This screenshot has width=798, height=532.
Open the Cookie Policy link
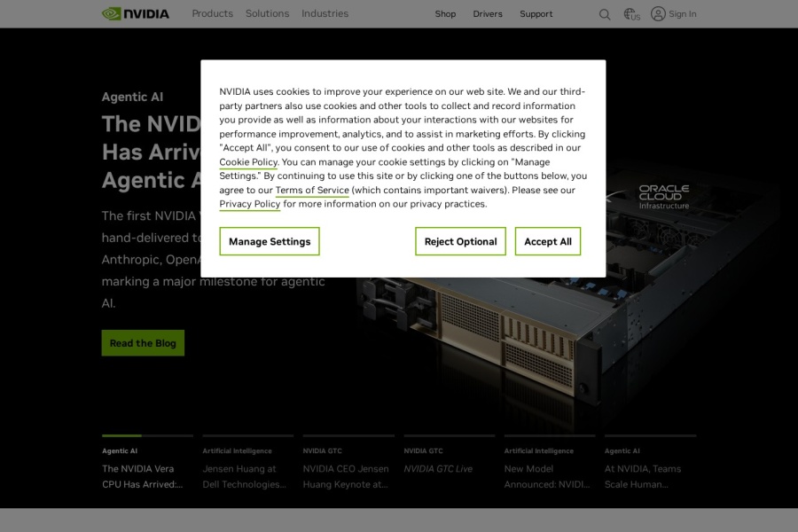[248, 162]
